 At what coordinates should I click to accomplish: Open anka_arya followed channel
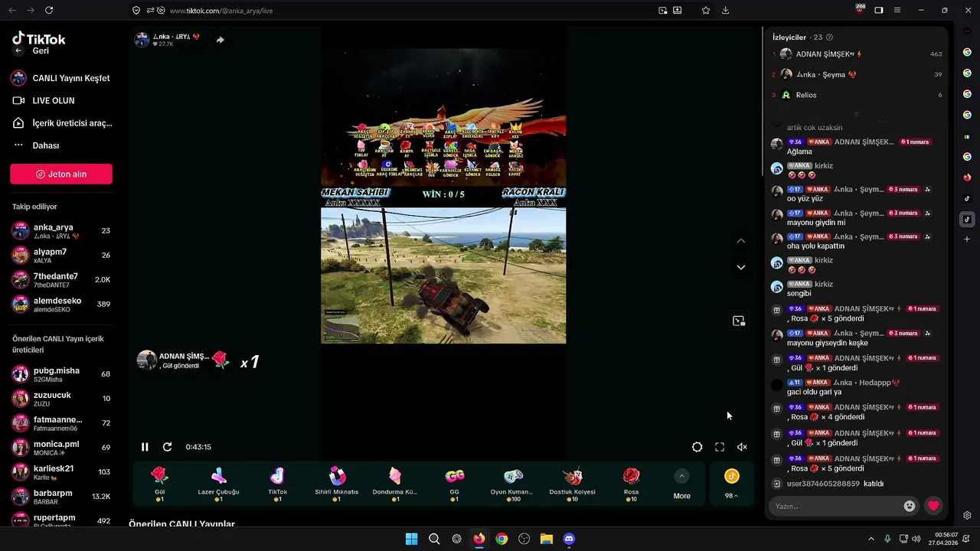[61, 231]
